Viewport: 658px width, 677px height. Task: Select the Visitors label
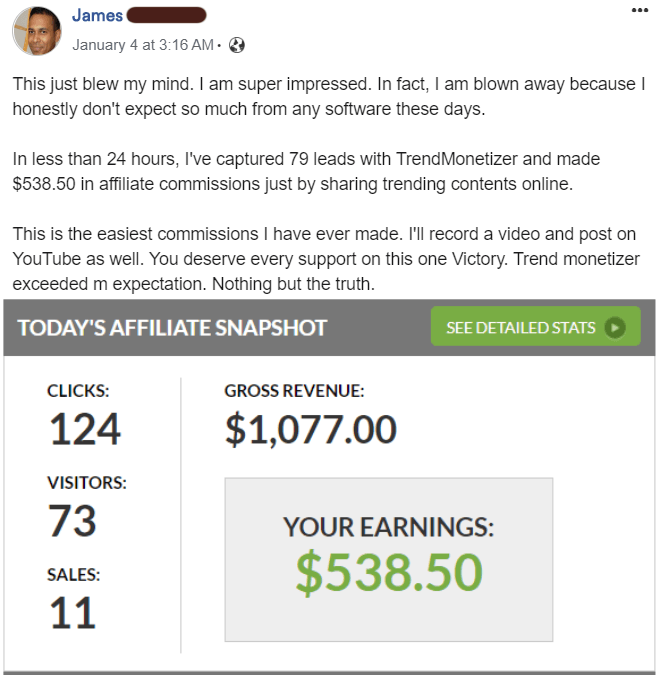(87, 482)
